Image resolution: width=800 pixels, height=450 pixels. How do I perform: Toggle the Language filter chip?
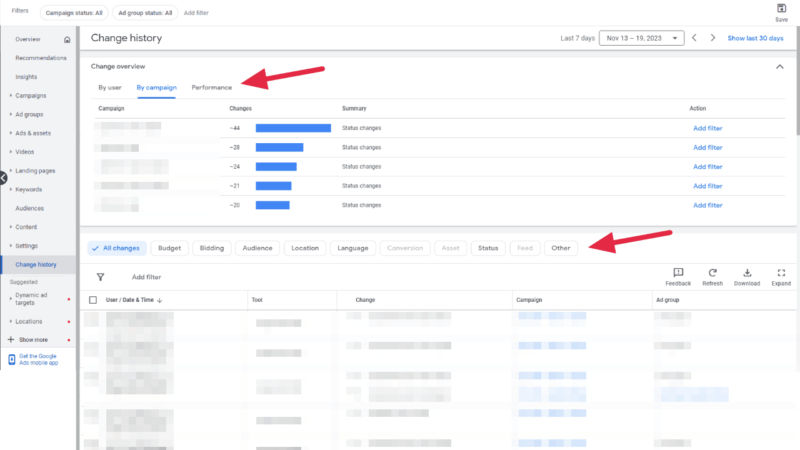click(x=353, y=248)
